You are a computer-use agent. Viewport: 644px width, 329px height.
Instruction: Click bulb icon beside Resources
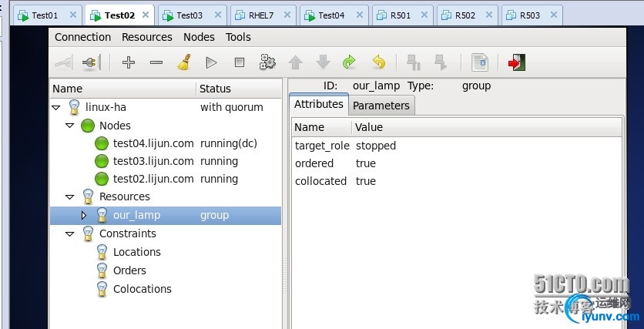pos(88,196)
